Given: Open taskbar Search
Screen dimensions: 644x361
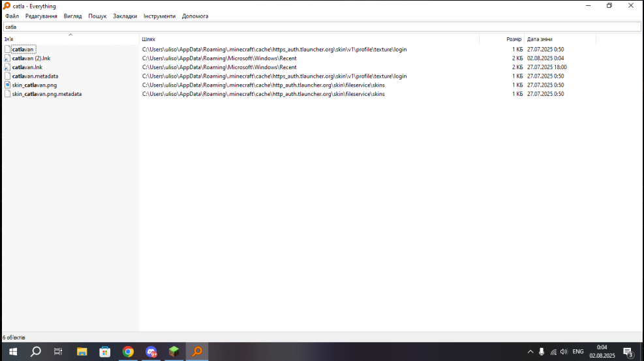Looking at the screenshot, I should 36,352.
